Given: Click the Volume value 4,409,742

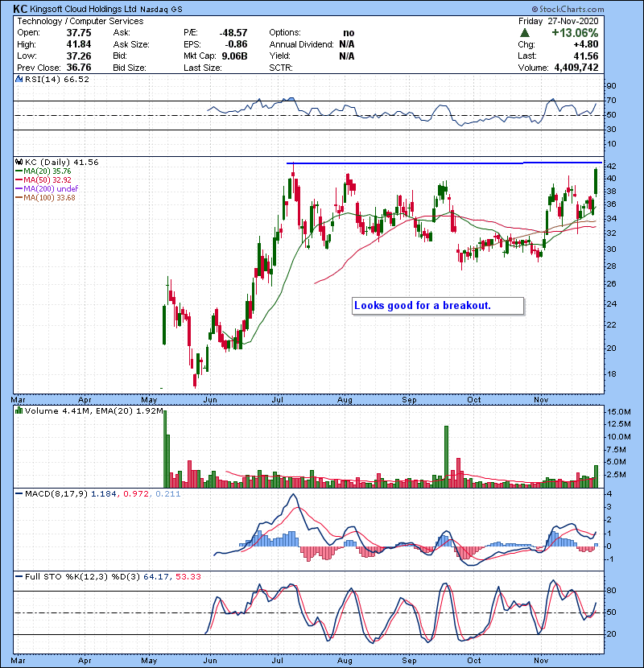Looking at the screenshot, I should pyautogui.click(x=576, y=68).
